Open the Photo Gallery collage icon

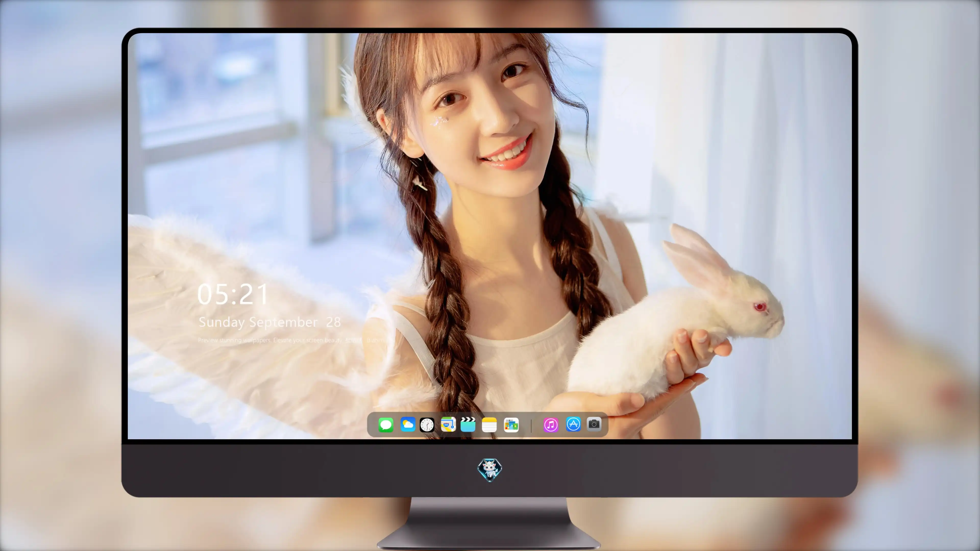click(511, 424)
